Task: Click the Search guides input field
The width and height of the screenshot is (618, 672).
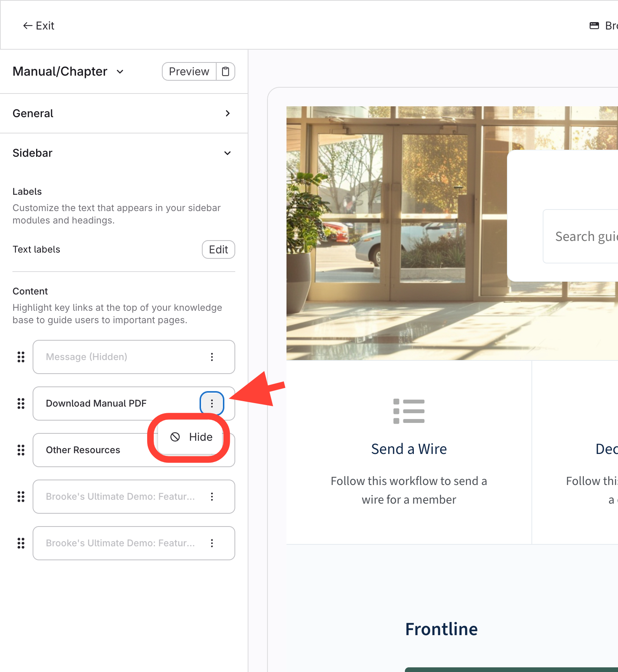Action: click(580, 236)
